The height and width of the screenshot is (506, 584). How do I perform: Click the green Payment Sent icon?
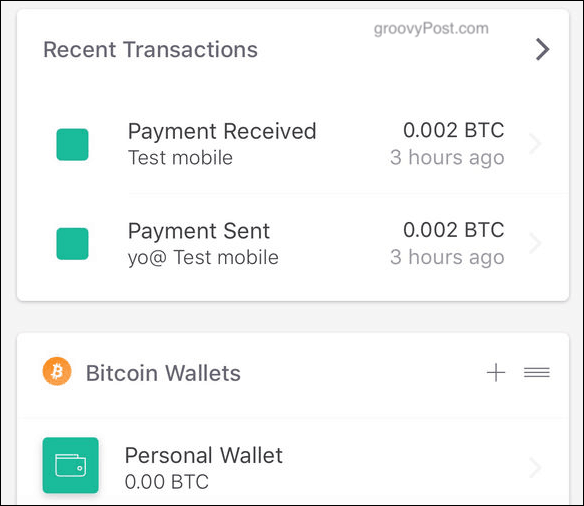[x=72, y=244]
